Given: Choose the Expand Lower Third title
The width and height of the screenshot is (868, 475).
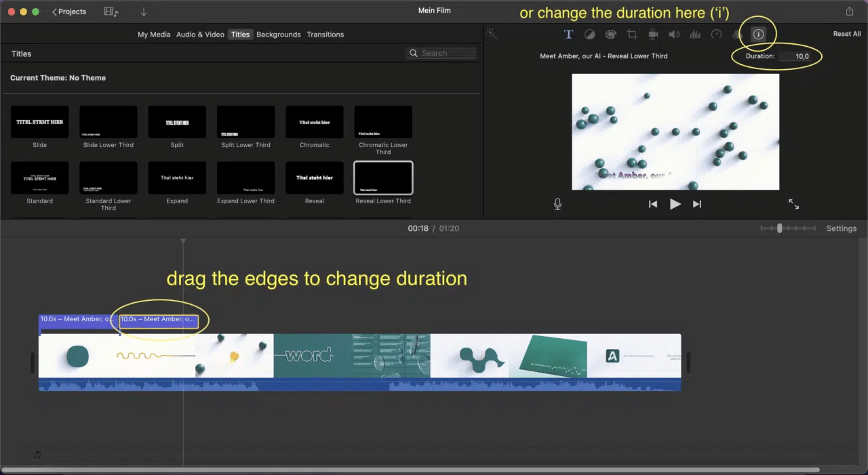Looking at the screenshot, I should (x=245, y=178).
